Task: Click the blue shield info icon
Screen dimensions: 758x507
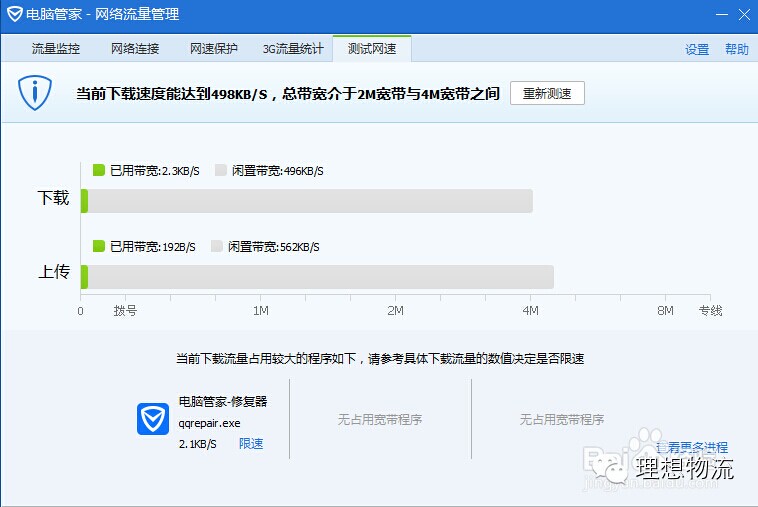Action: [x=35, y=93]
